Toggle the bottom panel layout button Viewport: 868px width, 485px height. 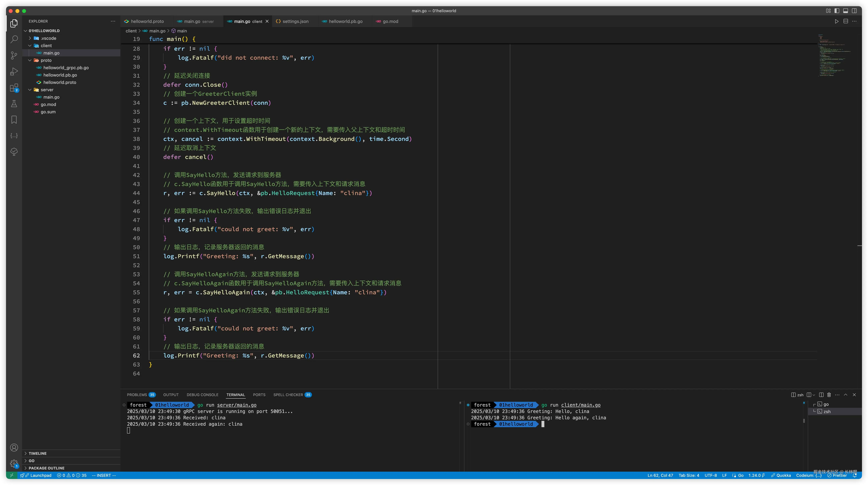click(x=845, y=11)
